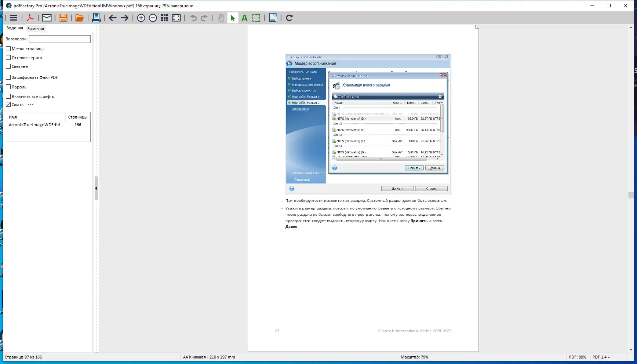Image resolution: width=637 pixels, height=364 pixels.
Task: Open the PDF 1.4 version dropdown
Action: (x=601, y=357)
